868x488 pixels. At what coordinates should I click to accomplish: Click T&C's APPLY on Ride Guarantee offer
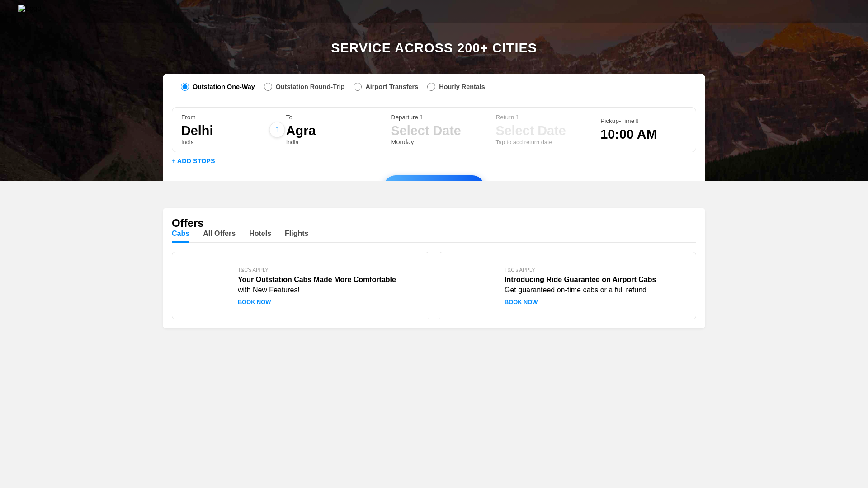pos(520,270)
